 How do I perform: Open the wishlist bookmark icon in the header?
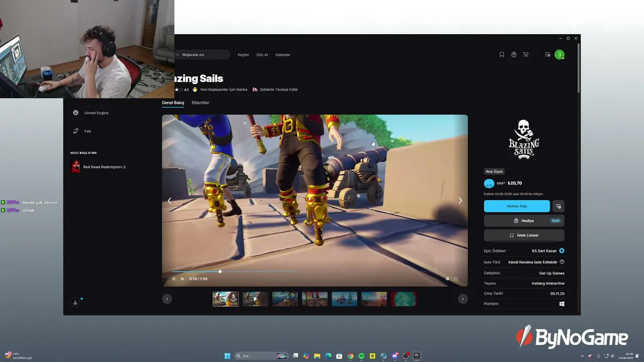pyautogui.click(x=502, y=55)
